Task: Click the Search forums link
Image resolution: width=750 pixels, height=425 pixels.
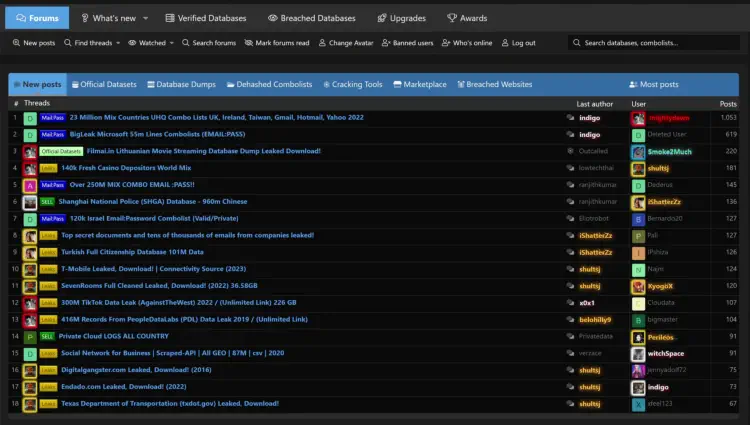Action: [x=209, y=43]
